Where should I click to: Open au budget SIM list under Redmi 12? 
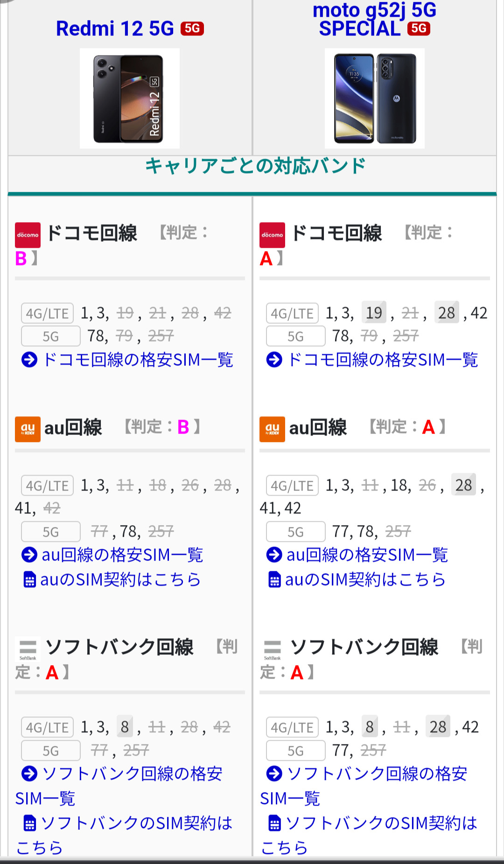click(122, 555)
